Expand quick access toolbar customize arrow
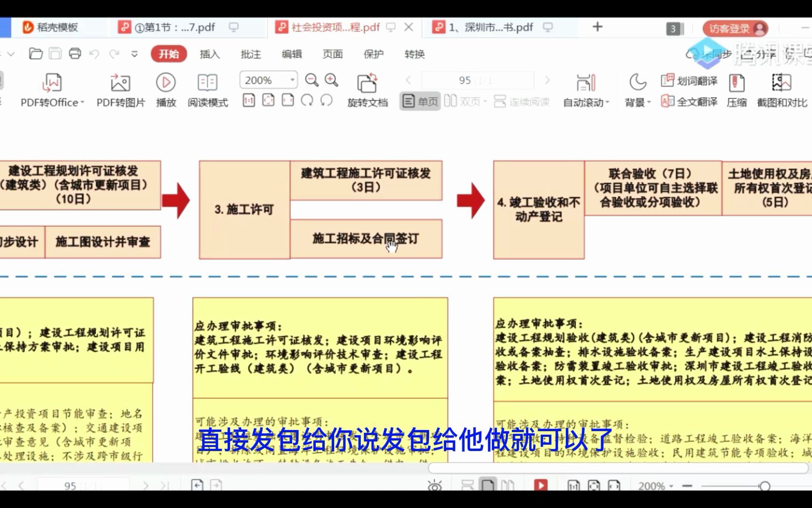 [x=134, y=54]
